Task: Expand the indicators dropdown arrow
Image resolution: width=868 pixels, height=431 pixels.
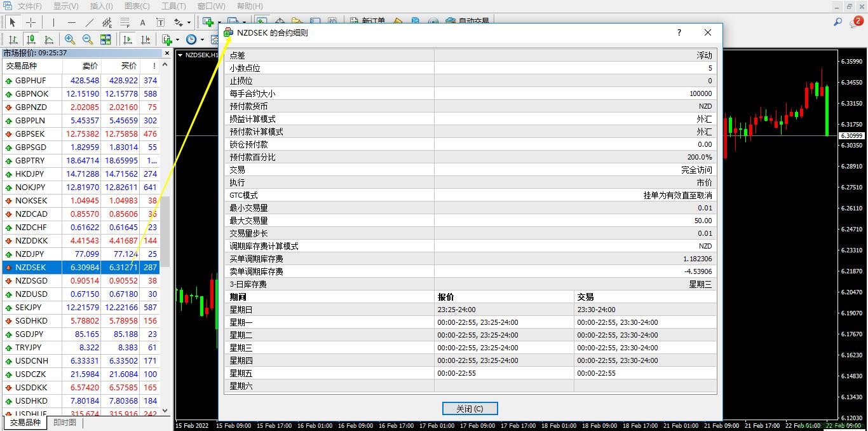Action: (x=178, y=40)
